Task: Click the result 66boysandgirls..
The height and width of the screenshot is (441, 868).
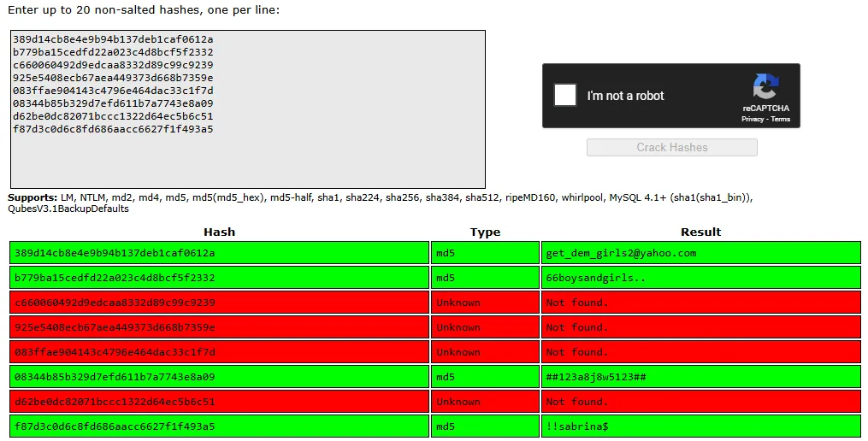Action: (595, 278)
